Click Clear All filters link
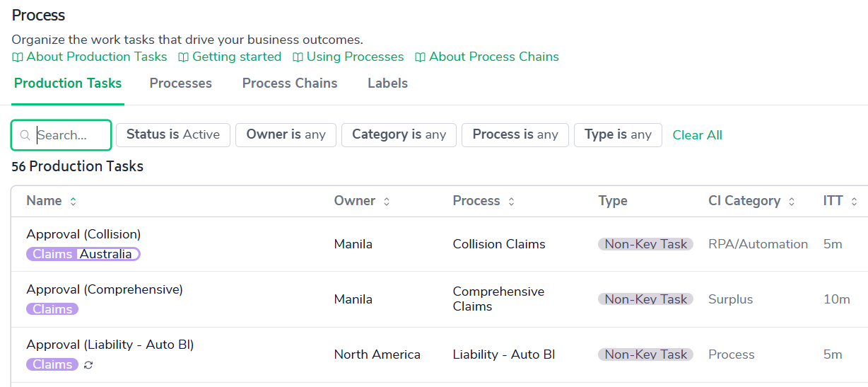 [x=697, y=135]
